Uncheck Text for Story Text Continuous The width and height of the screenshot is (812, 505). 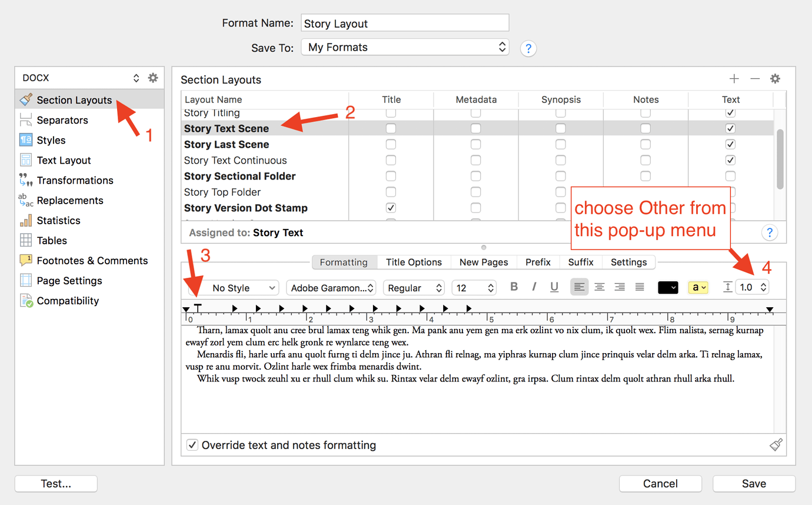pyautogui.click(x=730, y=160)
